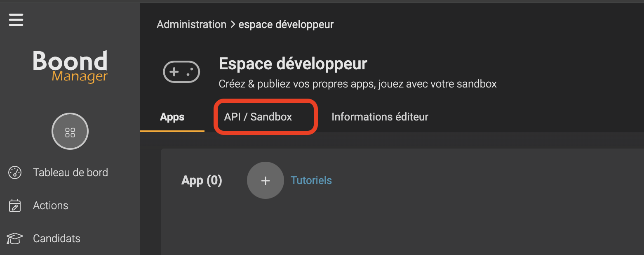Image resolution: width=644 pixels, height=255 pixels.
Task: Select the Informations éditeur tab
Action: [x=380, y=117]
